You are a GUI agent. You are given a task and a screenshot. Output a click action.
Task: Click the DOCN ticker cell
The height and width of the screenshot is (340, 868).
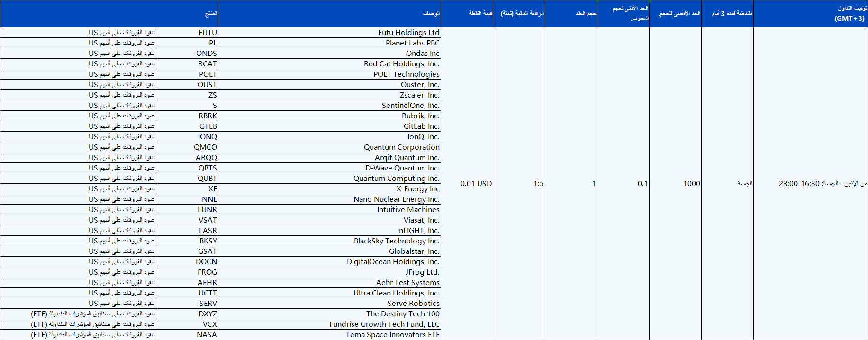187,262
